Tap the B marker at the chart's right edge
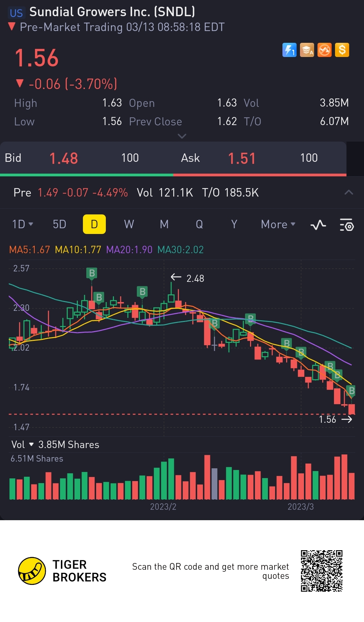364x622 pixels. (352, 391)
